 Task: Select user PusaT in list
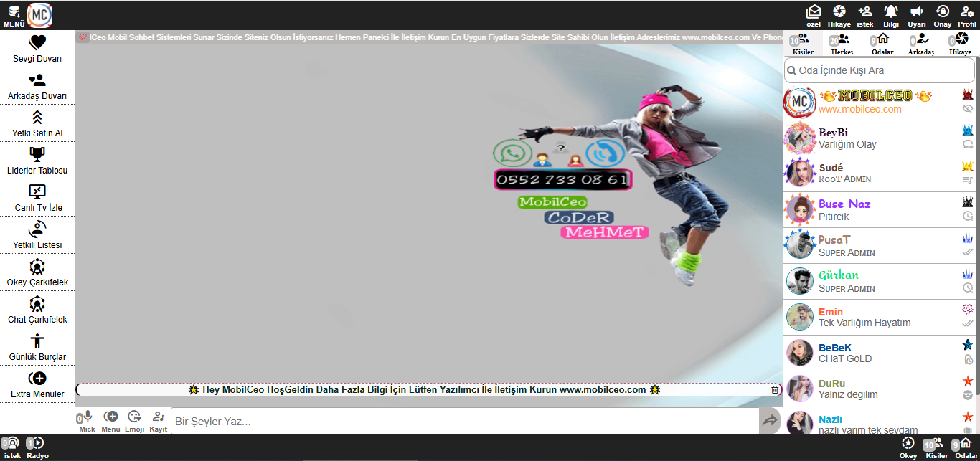click(x=879, y=246)
